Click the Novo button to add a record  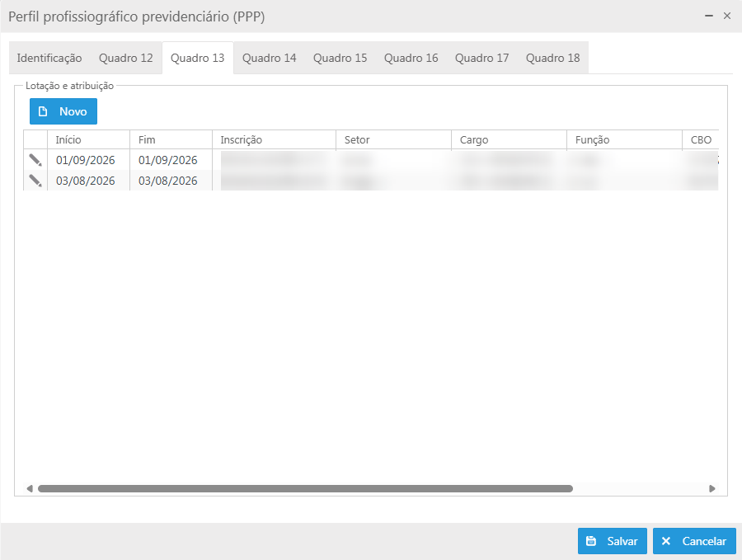pos(63,111)
